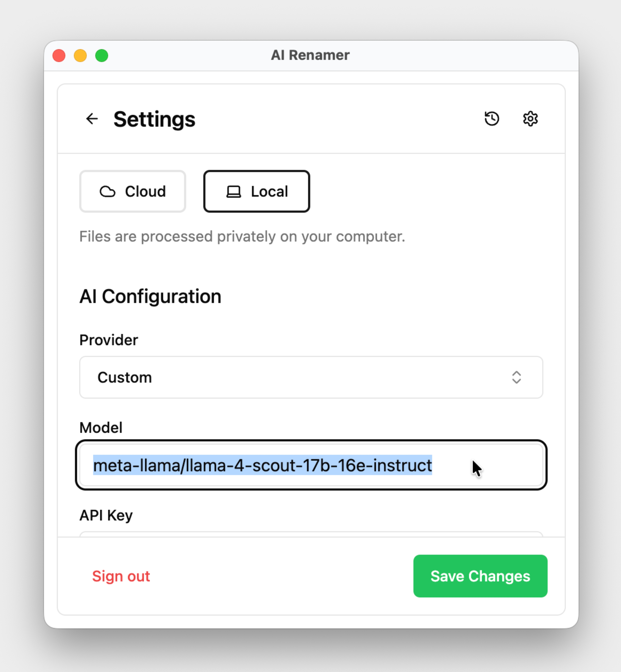Open the Provider dropdown showing Custom
621x672 pixels.
[311, 377]
